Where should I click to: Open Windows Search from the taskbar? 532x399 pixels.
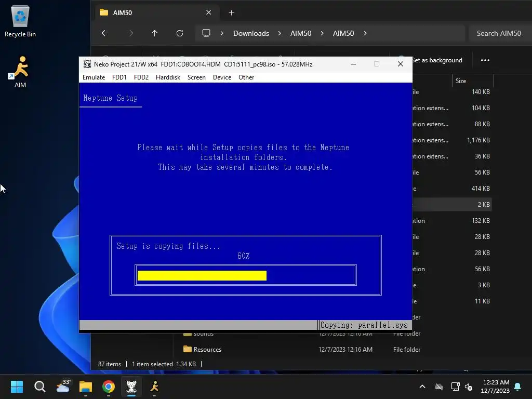coord(39,387)
